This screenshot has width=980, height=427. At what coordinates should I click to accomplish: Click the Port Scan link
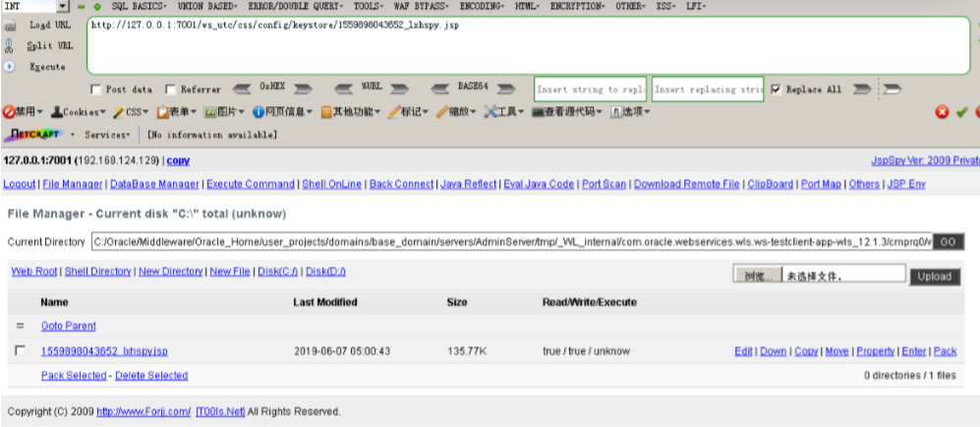tap(605, 184)
